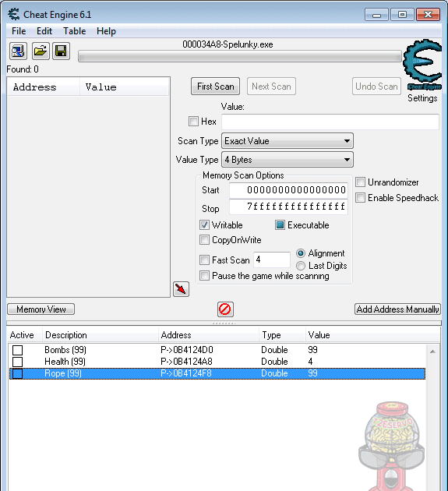Click Add Address Manually
448x491 pixels.
[x=397, y=309]
